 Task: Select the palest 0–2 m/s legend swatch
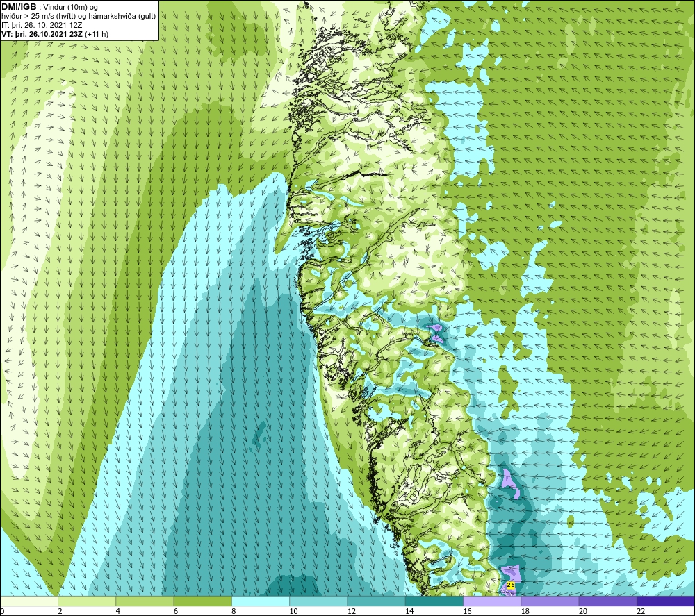pos(28,601)
